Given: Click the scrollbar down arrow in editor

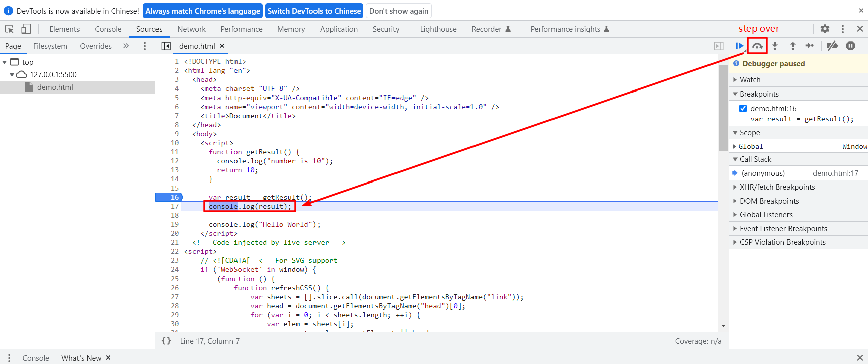Looking at the screenshot, I should (x=723, y=326).
